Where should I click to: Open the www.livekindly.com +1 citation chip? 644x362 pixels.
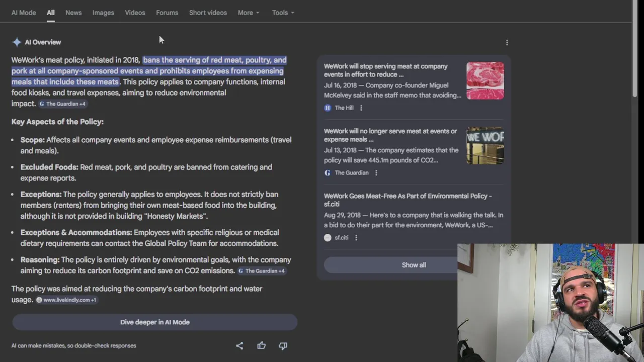coord(66,300)
